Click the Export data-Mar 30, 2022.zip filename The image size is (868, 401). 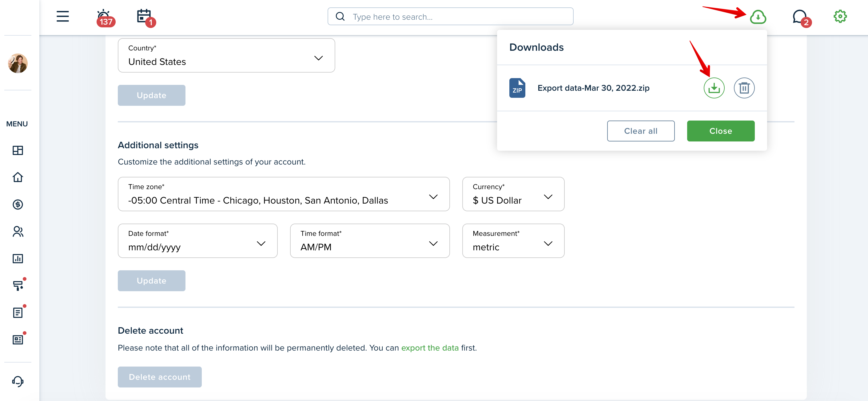tap(593, 88)
